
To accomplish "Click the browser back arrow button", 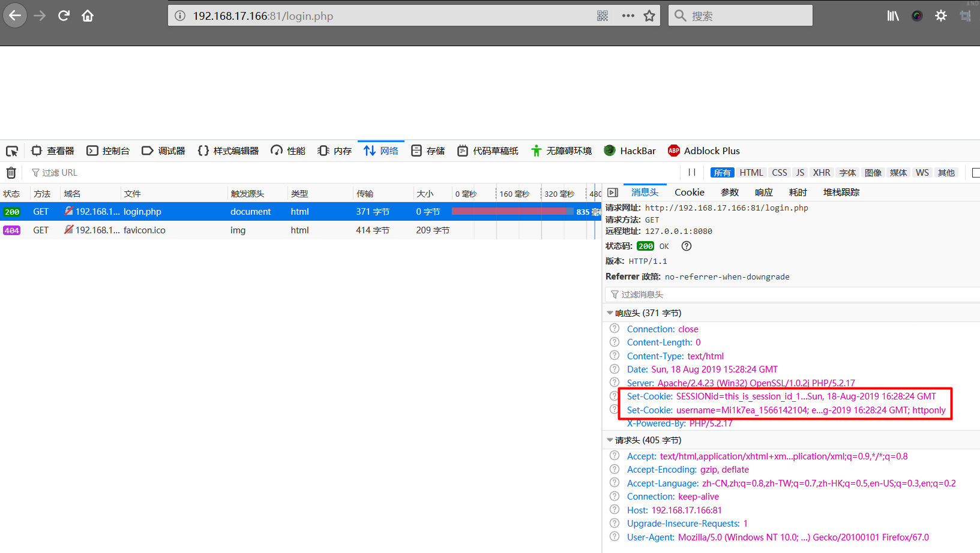I will coord(15,16).
